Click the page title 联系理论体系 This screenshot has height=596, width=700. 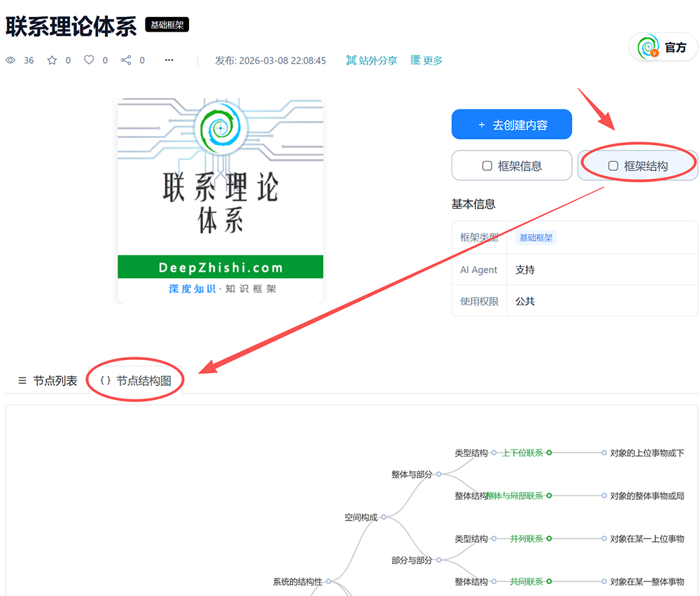tap(71, 27)
